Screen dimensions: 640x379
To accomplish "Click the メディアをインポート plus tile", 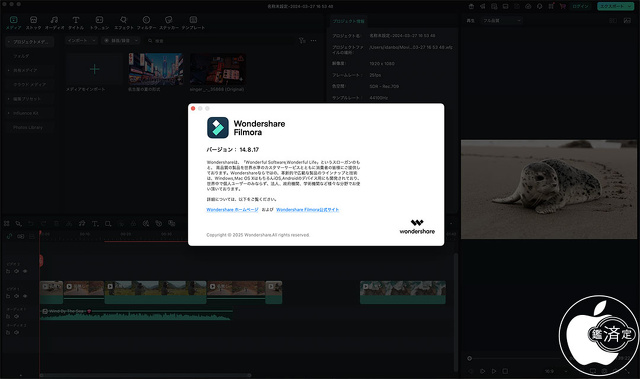I will click(94, 69).
